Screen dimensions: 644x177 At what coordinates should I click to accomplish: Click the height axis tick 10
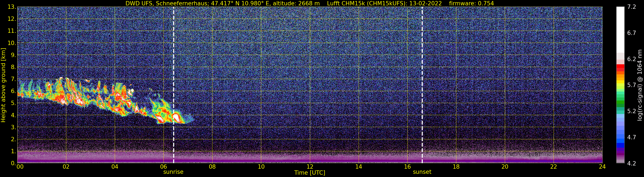pyautogui.click(x=12, y=43)
